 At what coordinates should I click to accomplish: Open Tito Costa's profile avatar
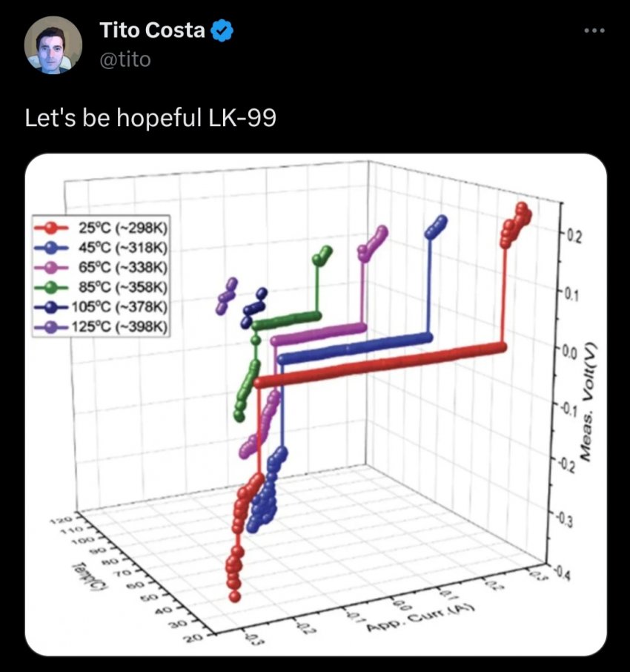[x=53, y=44]
